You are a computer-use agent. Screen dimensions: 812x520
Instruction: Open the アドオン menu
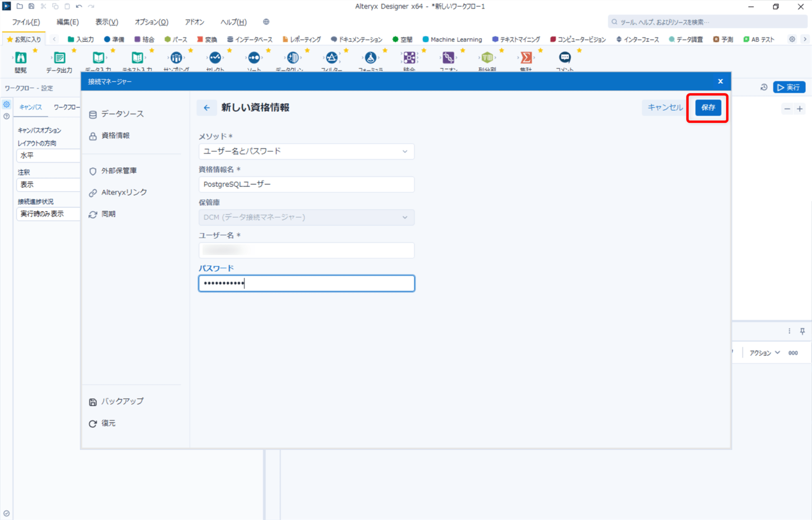(x=194, y=22)
